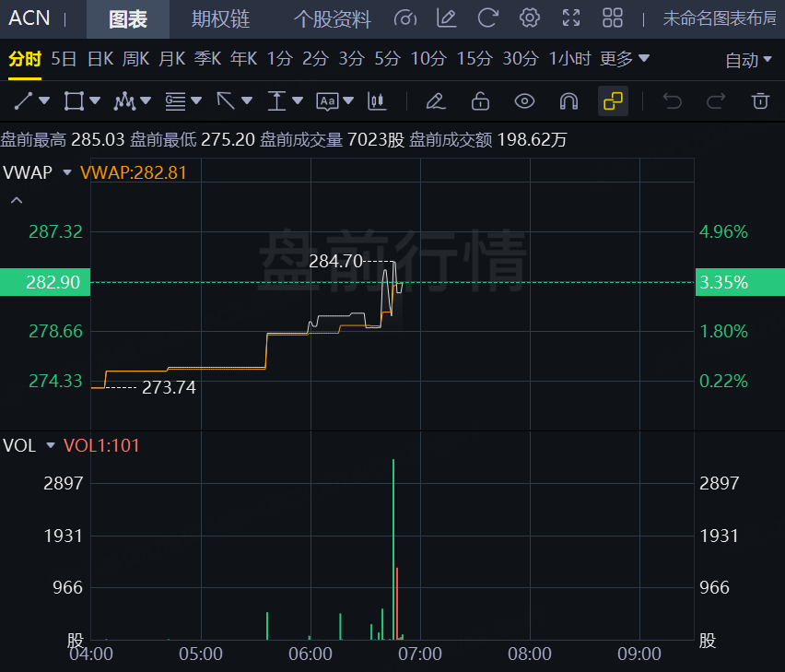Open chart settings via the gear icon
Image resolution: width=785 pixels, height=672 pixels.
528,18
